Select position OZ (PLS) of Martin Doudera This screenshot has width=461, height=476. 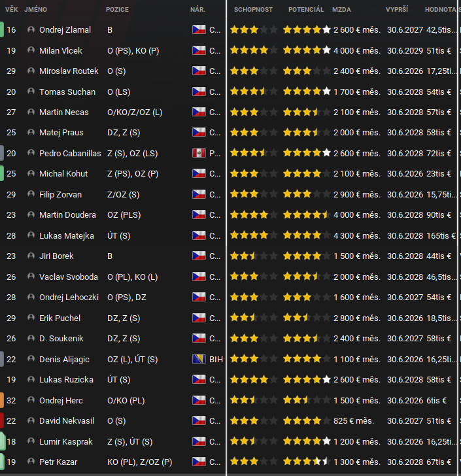(124, 215)
